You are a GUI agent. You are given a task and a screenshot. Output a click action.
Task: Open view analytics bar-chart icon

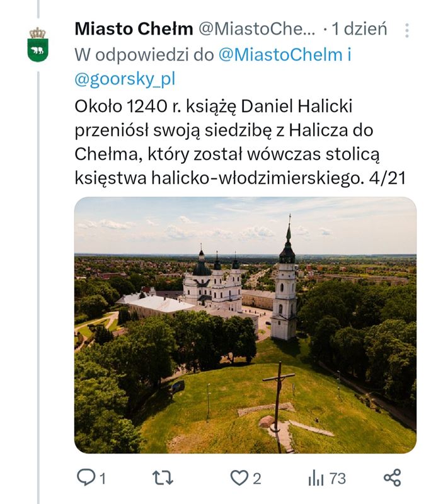point(316,478)
